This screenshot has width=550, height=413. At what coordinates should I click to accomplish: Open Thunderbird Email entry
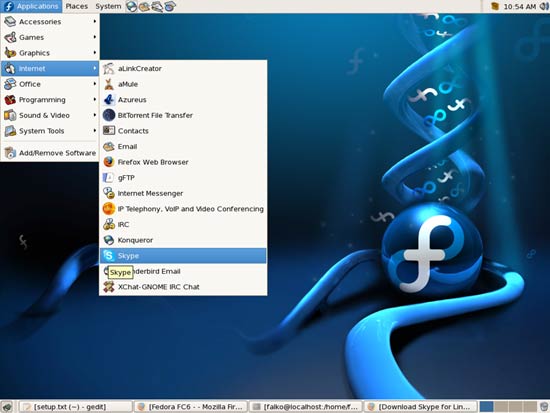pos(183,271)
